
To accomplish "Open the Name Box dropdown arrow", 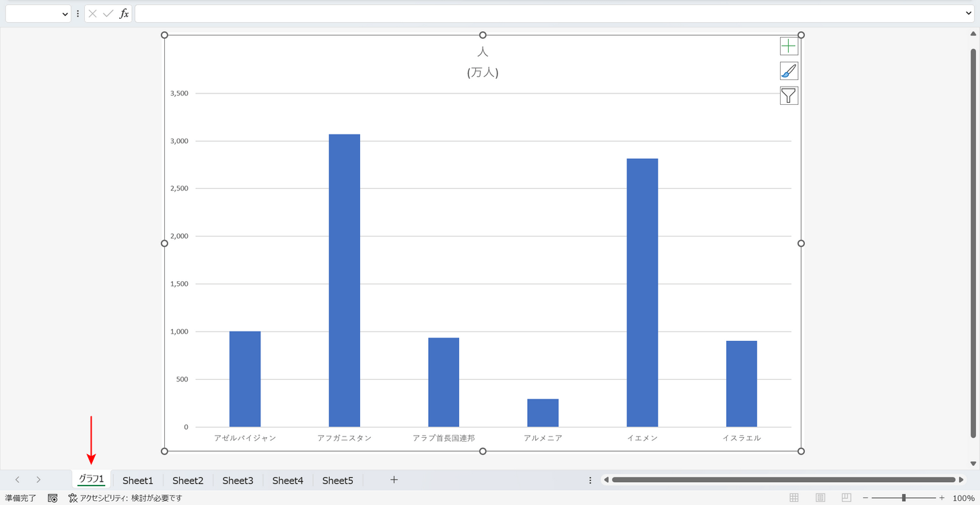I will 65,13.
